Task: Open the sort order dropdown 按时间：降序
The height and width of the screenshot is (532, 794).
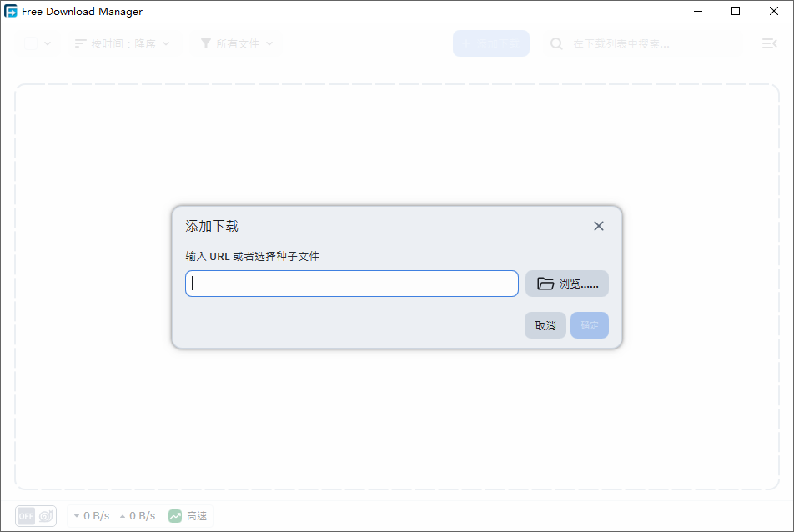Action: pyautogui.click(x=125, y=43)
